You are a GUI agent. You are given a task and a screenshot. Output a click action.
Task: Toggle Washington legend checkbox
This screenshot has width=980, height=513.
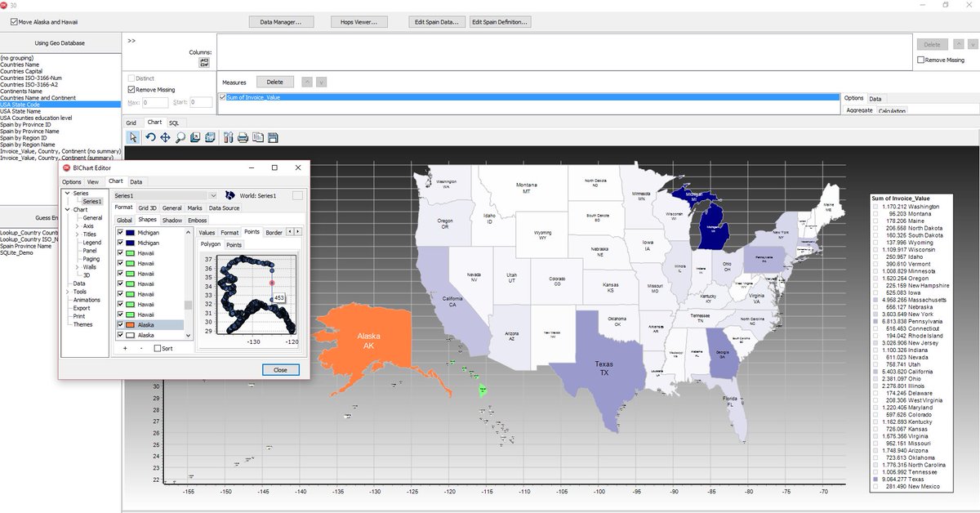pos(876,207)
